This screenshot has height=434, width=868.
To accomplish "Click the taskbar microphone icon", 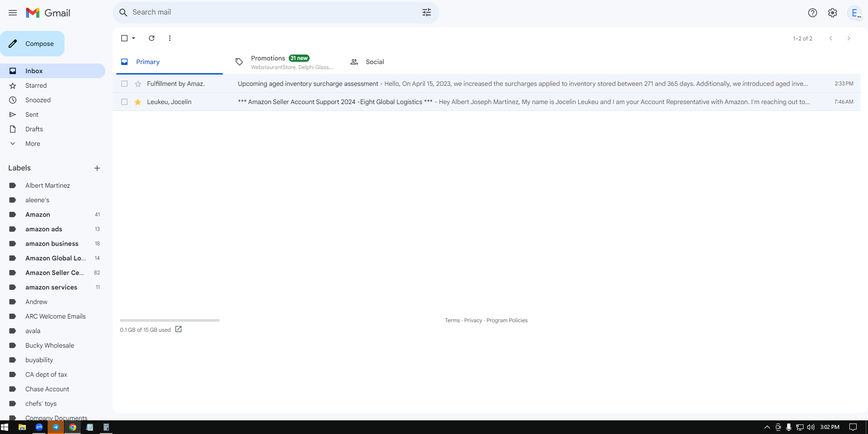I will 789,427.
